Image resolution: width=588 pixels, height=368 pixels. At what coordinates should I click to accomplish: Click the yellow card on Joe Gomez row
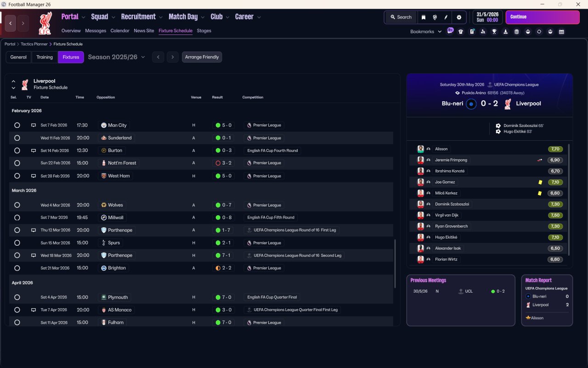[540, 182]
